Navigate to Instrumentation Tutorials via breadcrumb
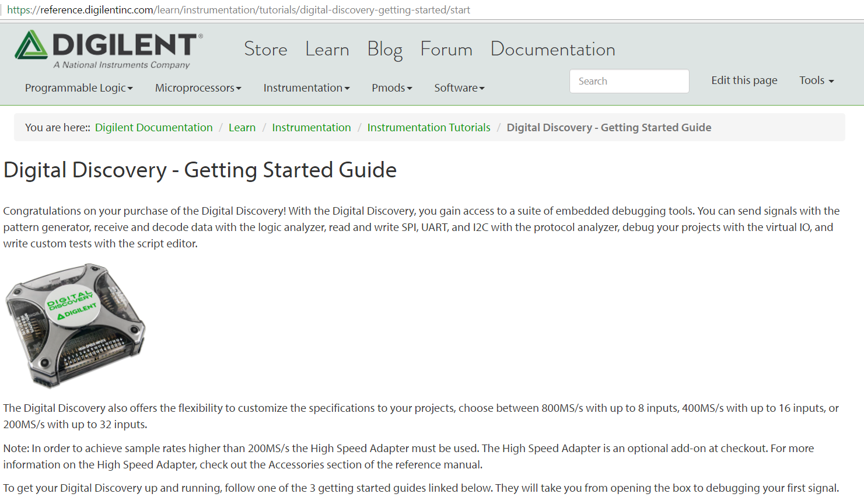The width and height of the screenshot is (864, 504). tap(429, 127)
